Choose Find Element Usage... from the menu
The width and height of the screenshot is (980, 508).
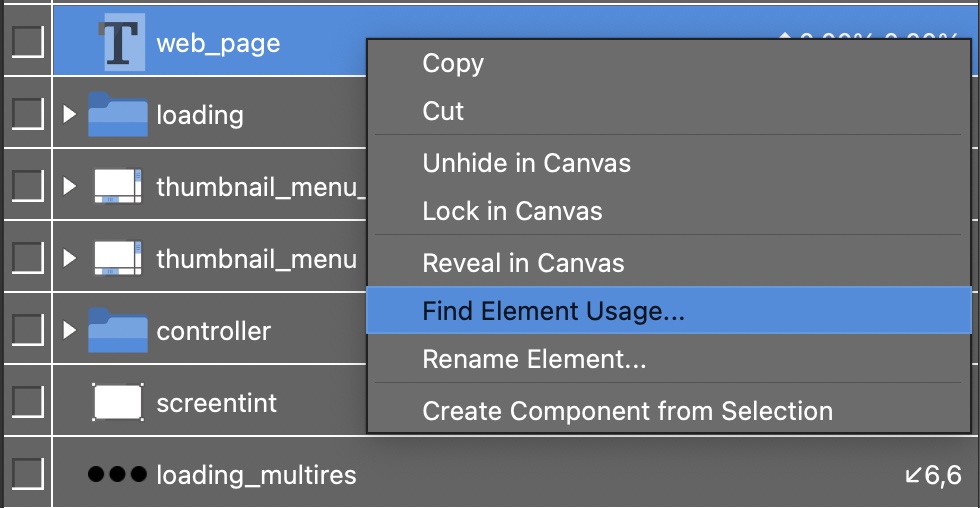553,311
